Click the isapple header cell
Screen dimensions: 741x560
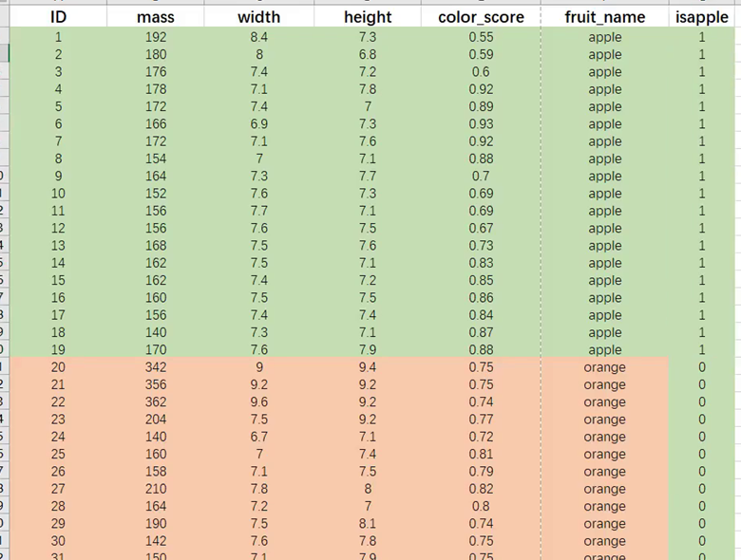point(702,17)
